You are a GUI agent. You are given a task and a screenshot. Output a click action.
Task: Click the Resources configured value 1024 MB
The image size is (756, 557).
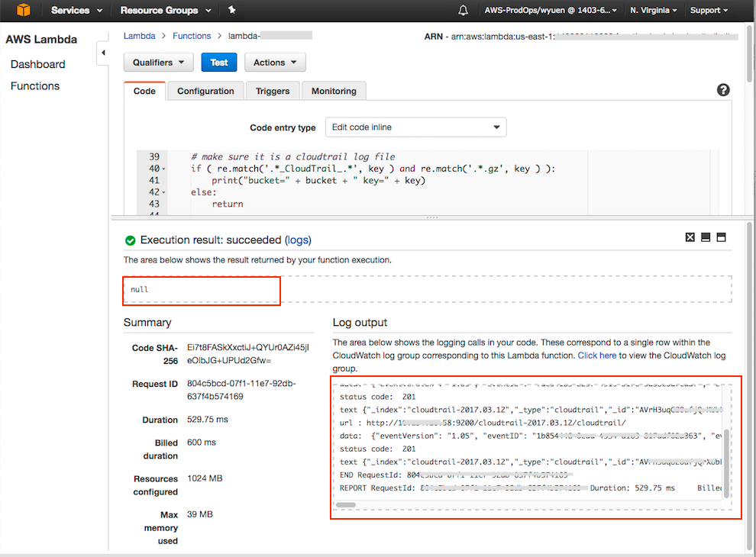click(205, 478)
